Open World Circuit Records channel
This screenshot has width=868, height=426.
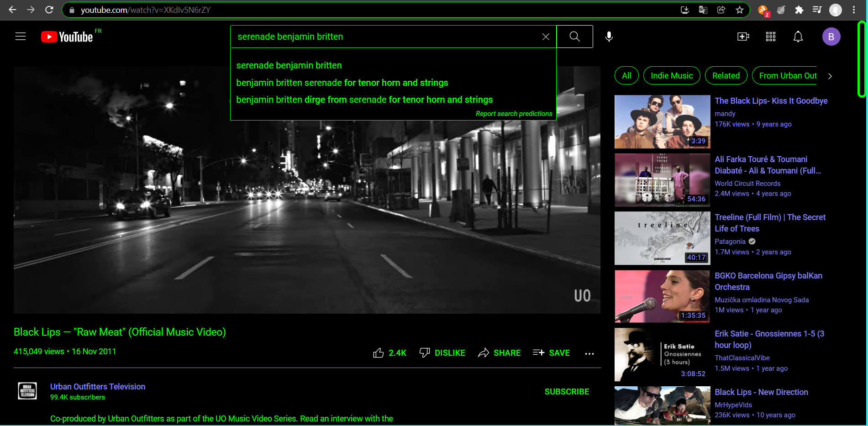pyautogui.click(x=747, y=184)
